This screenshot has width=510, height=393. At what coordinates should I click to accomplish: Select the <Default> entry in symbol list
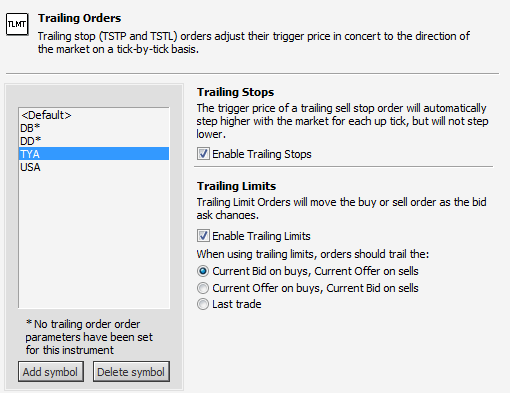(94, 115)
